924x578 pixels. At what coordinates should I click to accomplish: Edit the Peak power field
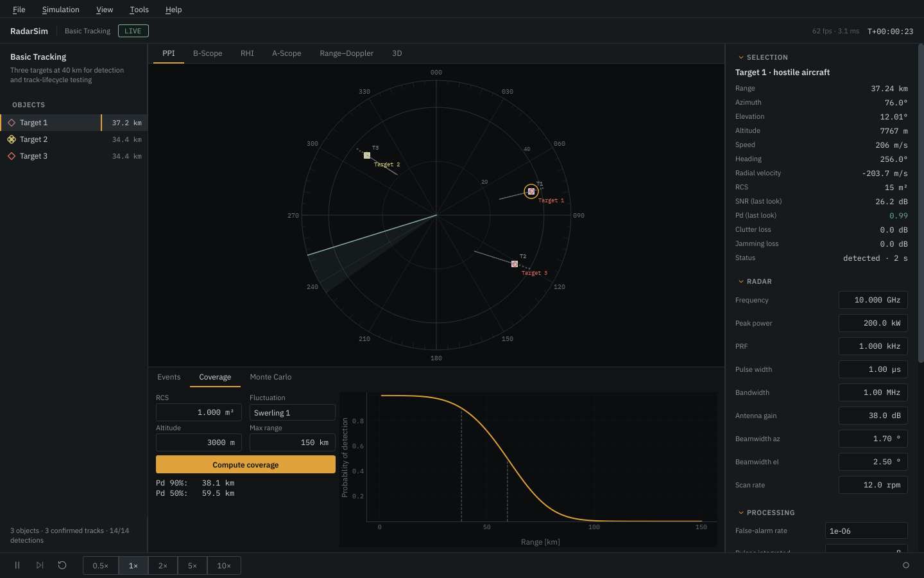tap(873, 323)
